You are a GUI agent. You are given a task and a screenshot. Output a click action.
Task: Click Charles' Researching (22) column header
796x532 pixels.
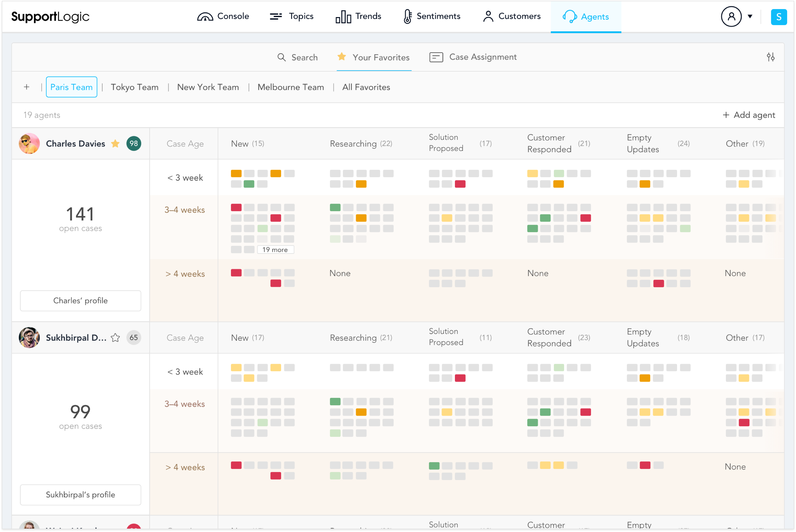click(x=361, y=143)
